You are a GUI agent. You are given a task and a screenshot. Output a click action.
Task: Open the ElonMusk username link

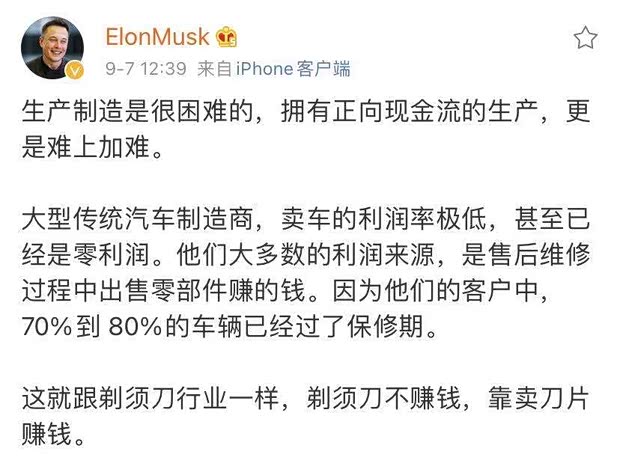tap(157, 38)
